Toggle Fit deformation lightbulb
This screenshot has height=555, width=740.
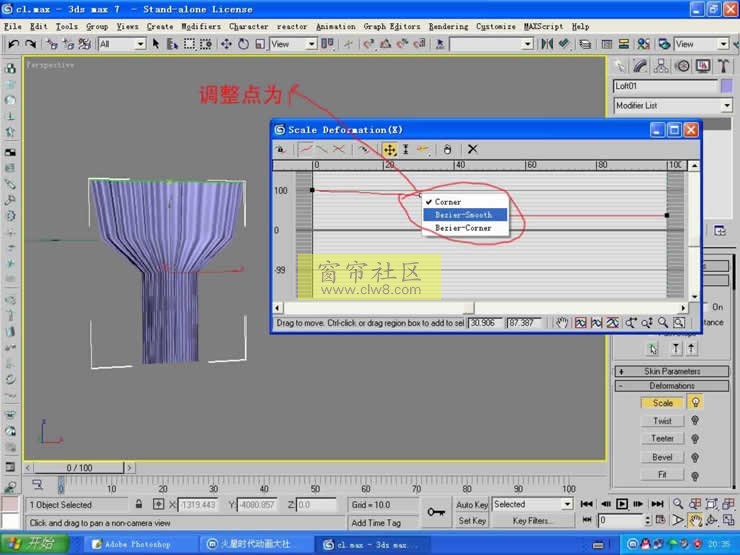[x=695, y=476]
